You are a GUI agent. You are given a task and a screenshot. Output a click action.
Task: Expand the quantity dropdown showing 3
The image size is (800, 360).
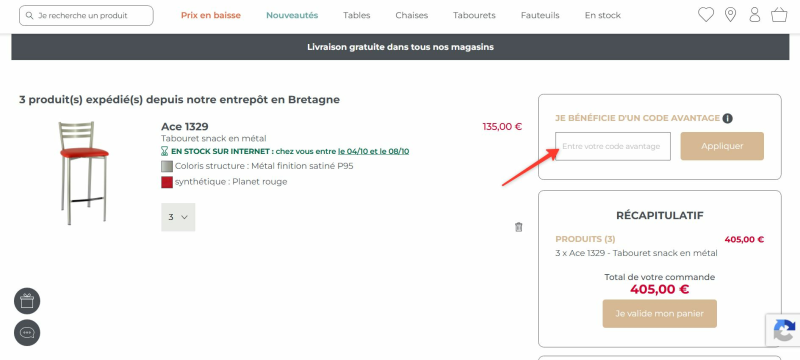pos(178,217)
